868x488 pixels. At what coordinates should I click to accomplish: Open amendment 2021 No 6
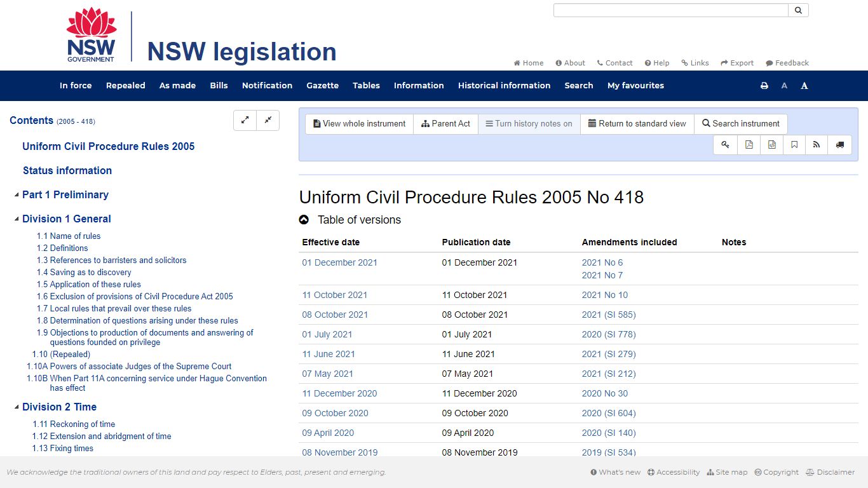(602, 263)
